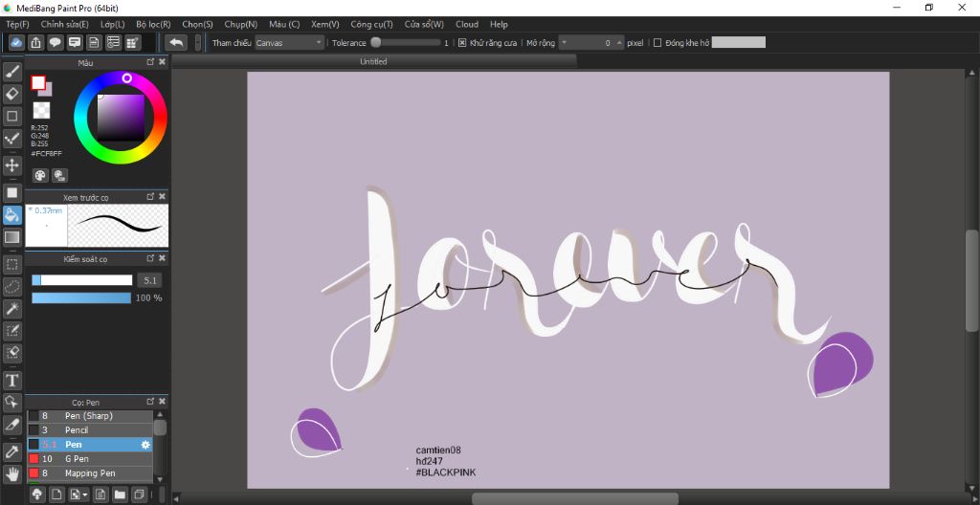Select the Eyedropper tool

(11, 451)
